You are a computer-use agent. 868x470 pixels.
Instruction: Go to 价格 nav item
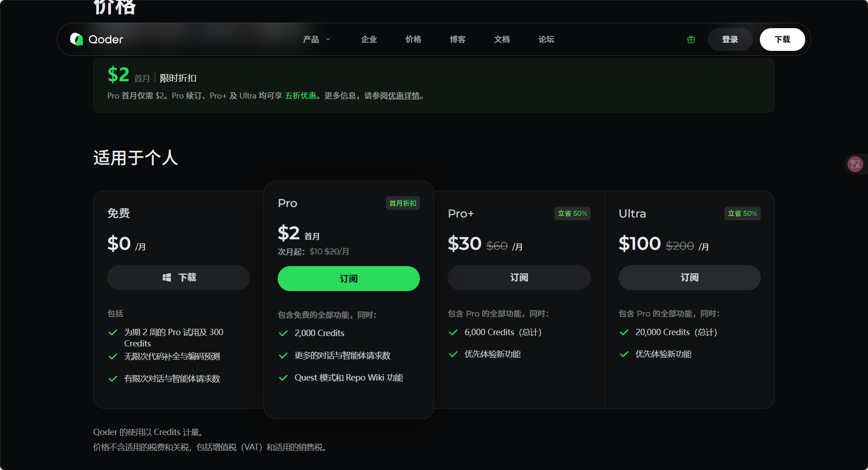(x=413, y=40)
